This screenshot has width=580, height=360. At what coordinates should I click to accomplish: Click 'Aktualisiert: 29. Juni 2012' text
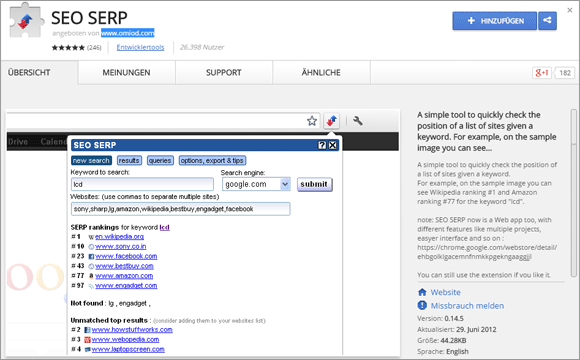[x=457, y=330]
